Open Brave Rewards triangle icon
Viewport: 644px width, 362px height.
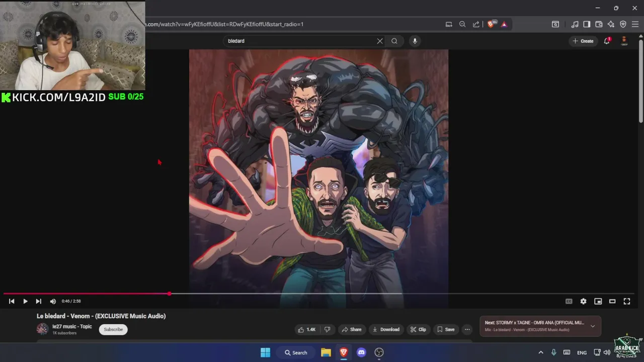pyautogui.click(x=504, y=24)
